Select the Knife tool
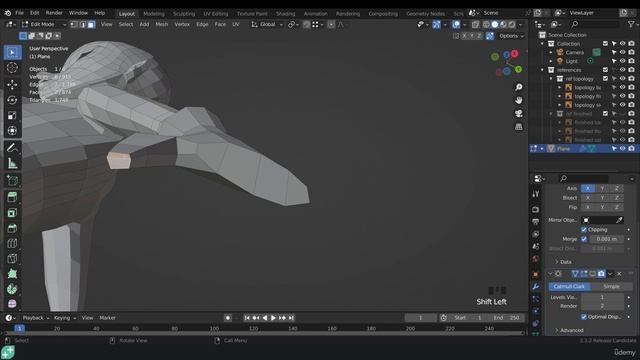The width and height of the screenshot is (640, 360). [12, 258]
